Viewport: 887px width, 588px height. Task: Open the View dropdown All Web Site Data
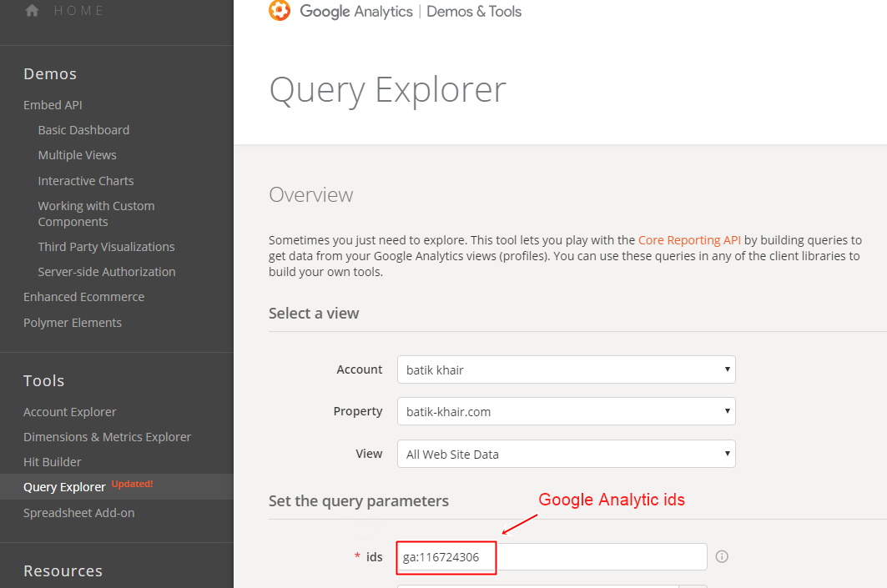click(x=567, y=454)
